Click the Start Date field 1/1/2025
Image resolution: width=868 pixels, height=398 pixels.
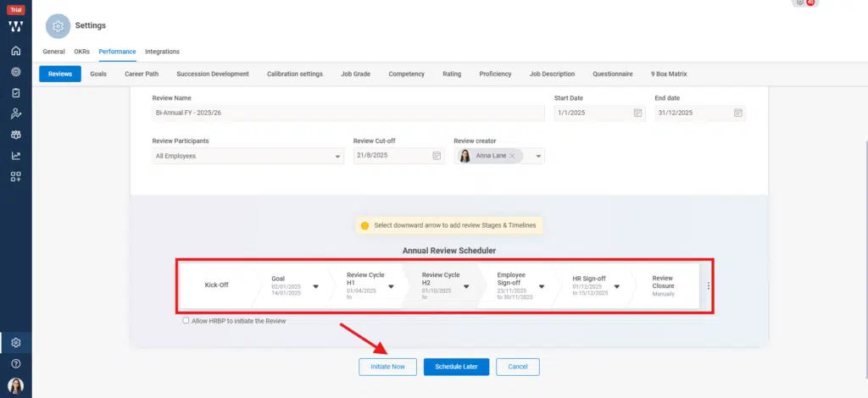[x=599, y=113]
